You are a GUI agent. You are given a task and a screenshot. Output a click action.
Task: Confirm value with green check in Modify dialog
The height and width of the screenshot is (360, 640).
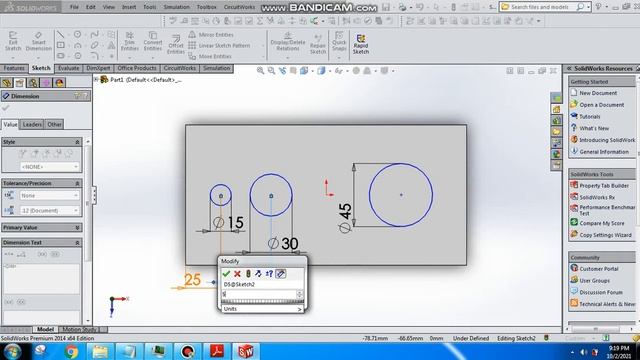[226, 273]
